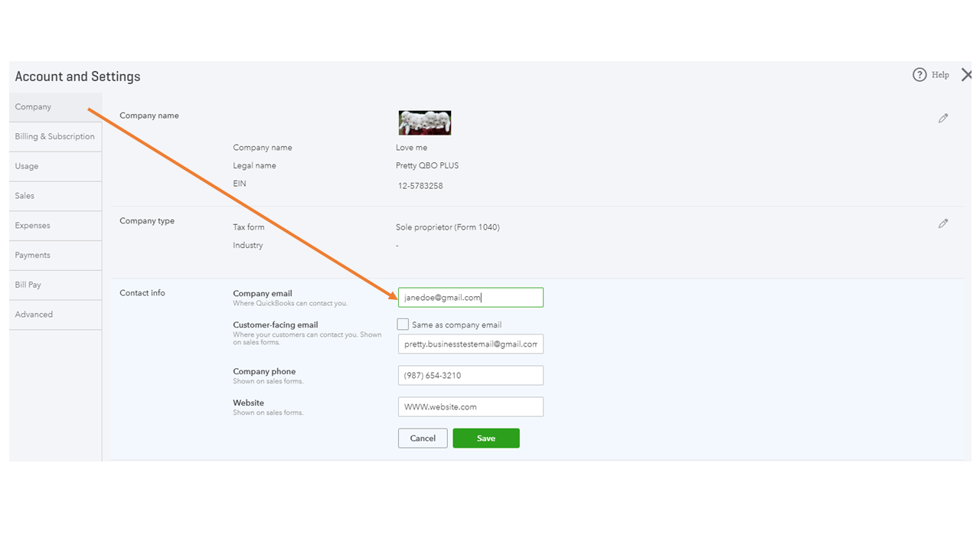The height and width of the screenshot is (551, 980).
Task: Open the Usage tab
Action: pos(27,166)
